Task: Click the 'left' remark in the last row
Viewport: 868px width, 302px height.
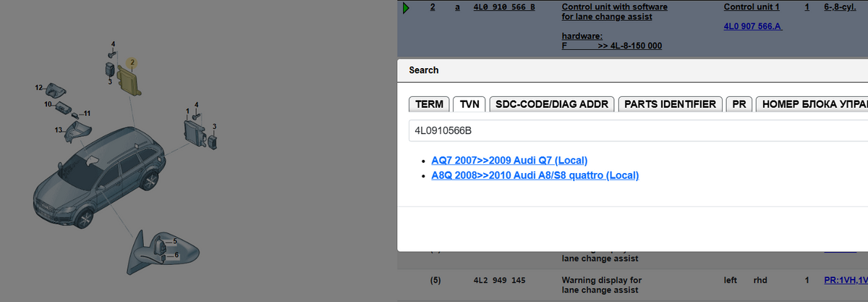Action: (730, 280)
